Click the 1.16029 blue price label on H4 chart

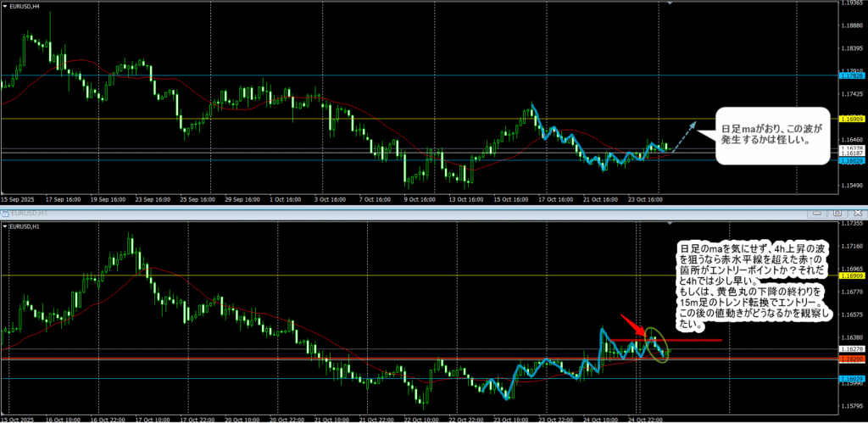pos(852,160)
